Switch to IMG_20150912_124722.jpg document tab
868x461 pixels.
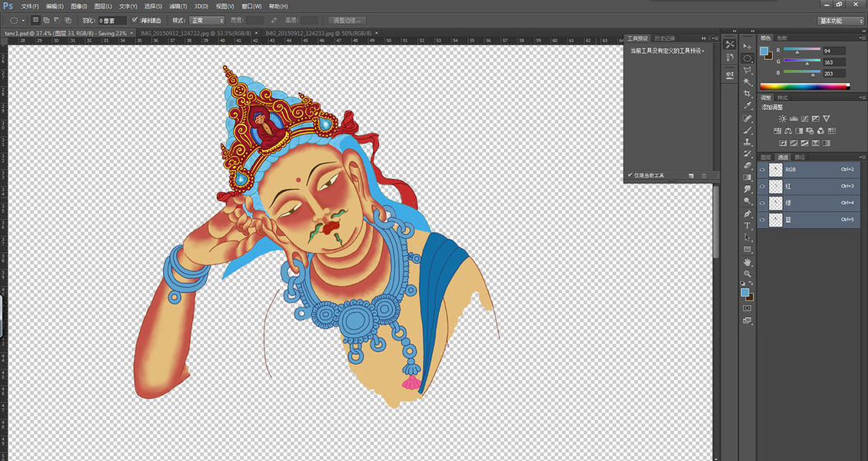pos(196,33)
